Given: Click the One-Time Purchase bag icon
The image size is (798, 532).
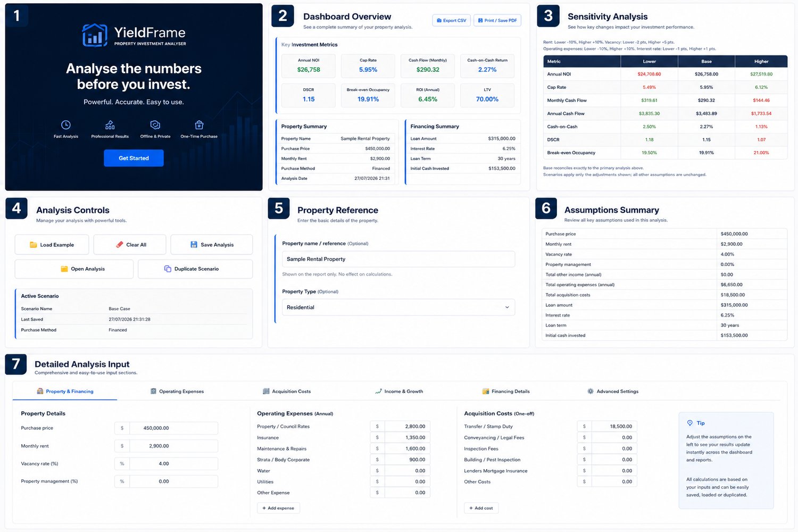Looking at the screenshot, I should point(199,125).
